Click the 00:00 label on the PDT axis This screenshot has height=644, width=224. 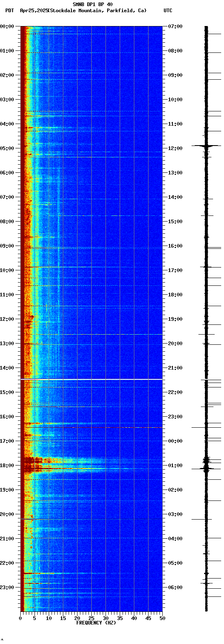tap(7, 26)
